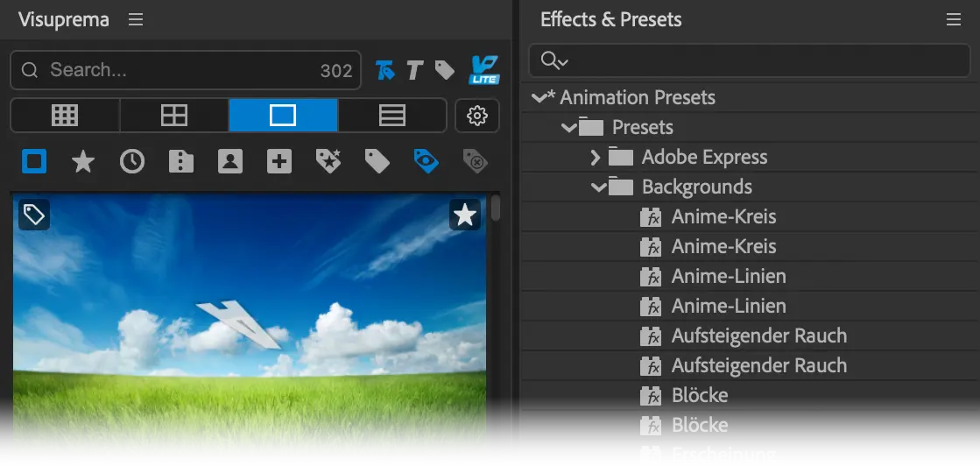
Task: Select the single large preview view
Action: pos(283,115)
